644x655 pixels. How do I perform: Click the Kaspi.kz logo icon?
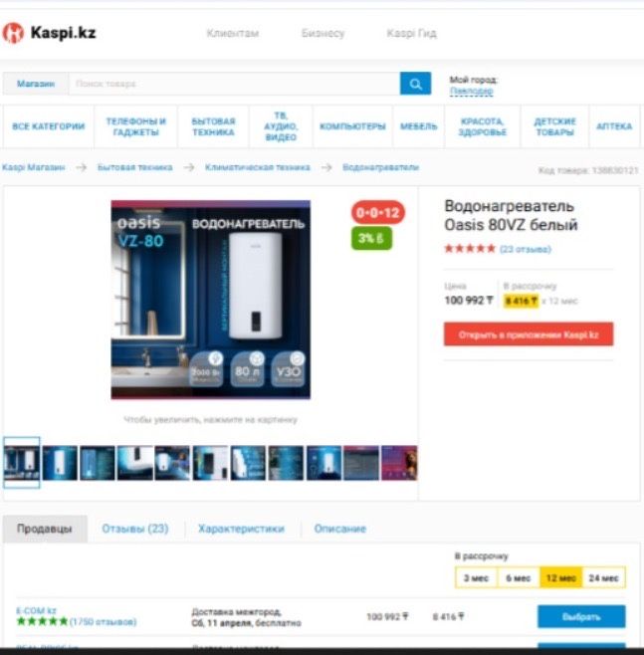[13, 33]
